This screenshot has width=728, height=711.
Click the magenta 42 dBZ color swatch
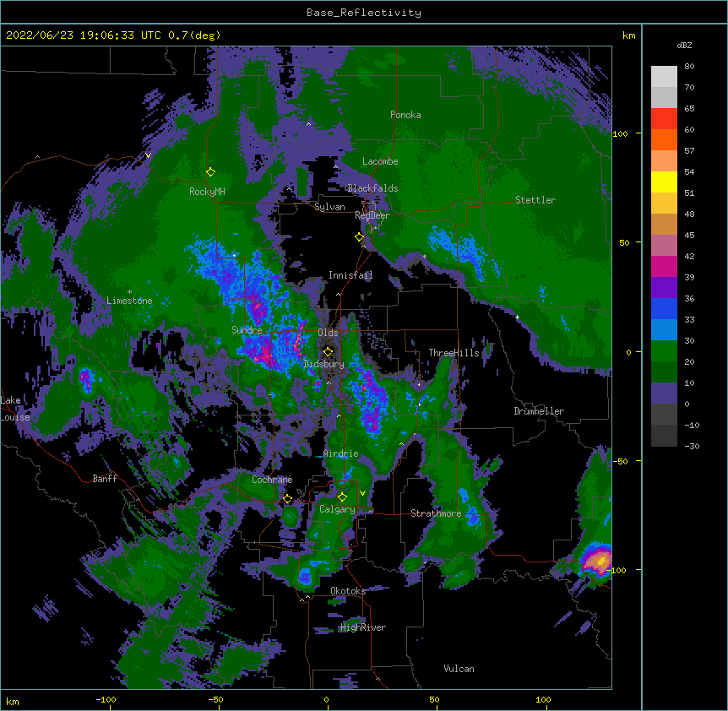point(664,266)
